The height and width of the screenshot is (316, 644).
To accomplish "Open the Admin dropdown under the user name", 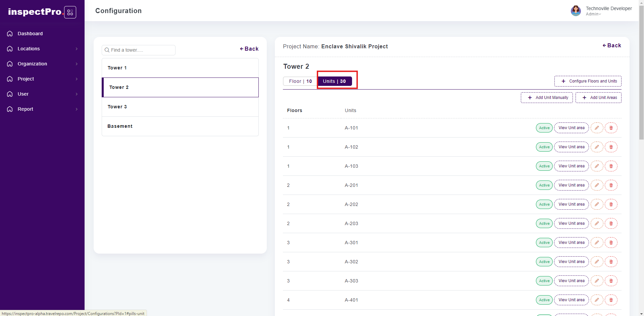I will coord(593,14).
